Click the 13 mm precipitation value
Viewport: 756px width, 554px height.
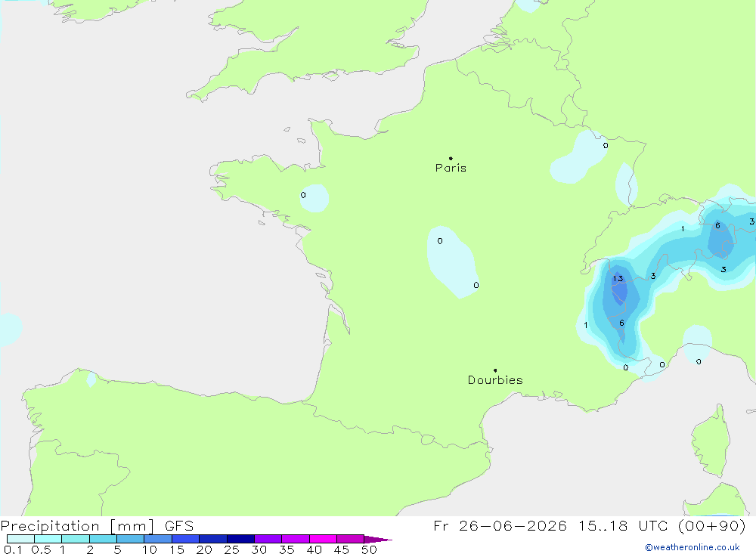618,278
